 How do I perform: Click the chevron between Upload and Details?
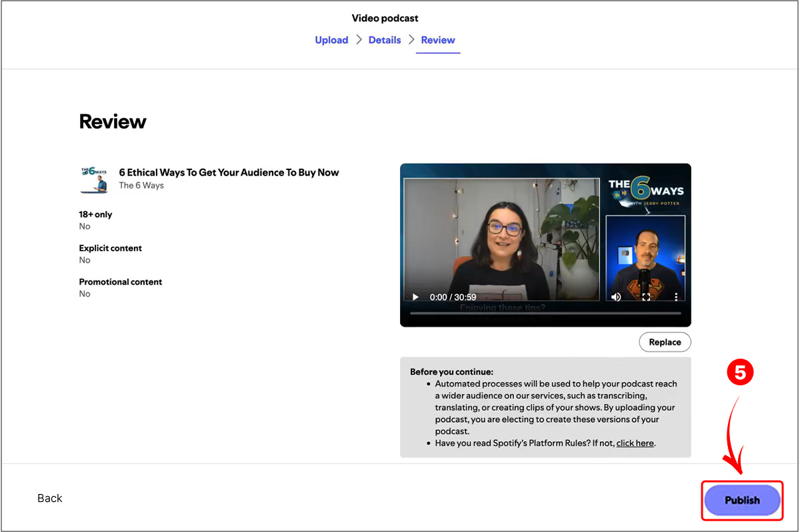point(359,40)
